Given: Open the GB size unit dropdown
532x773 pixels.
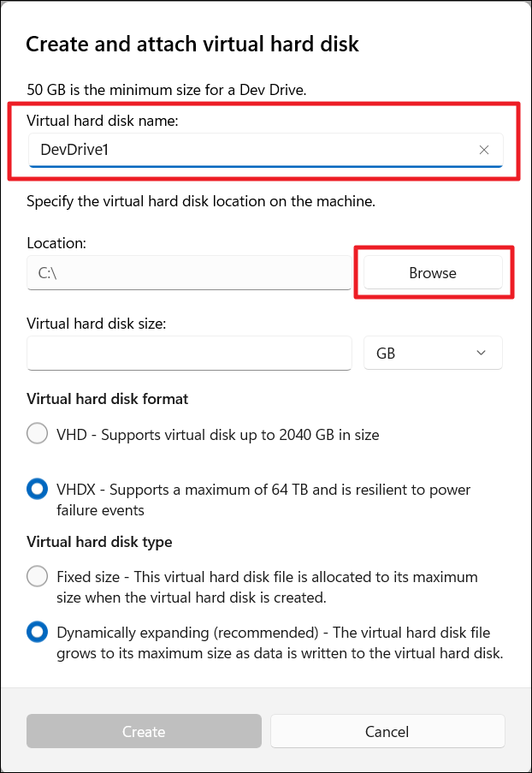Looking at the screenshot, I should (x=433, y=353).
